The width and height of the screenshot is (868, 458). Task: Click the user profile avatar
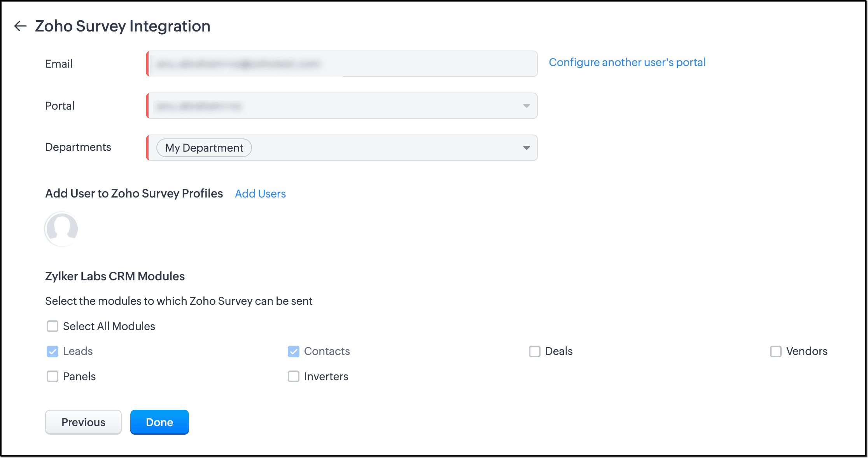[61, 229]
